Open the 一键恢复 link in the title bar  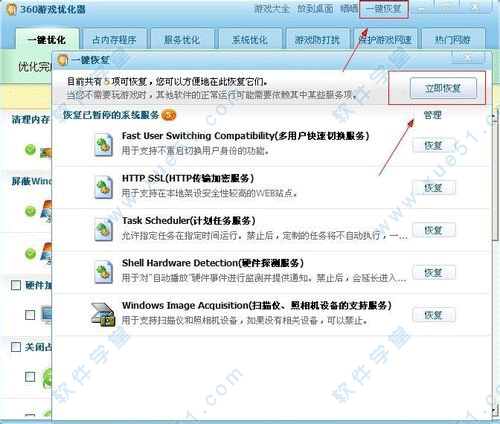click(384, 9)
